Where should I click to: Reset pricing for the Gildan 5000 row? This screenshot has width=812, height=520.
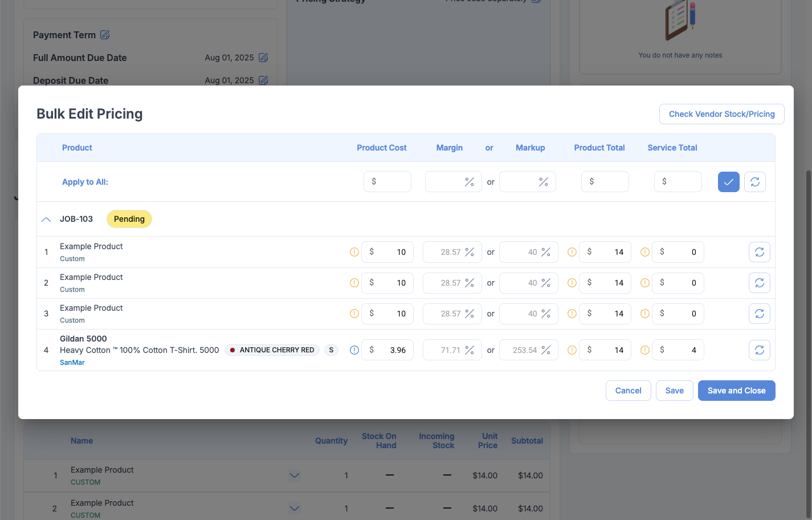click(x=759, y=350)
